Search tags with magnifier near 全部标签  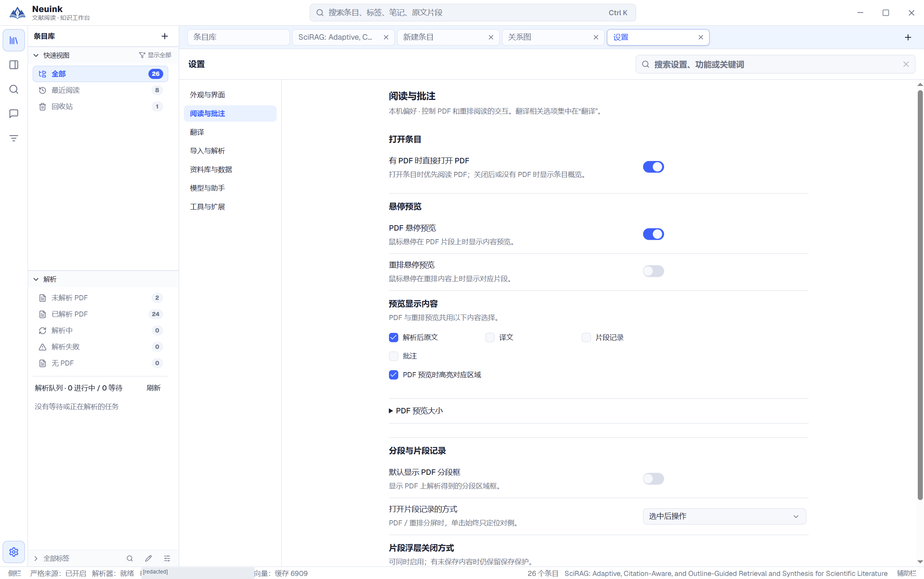130,558
